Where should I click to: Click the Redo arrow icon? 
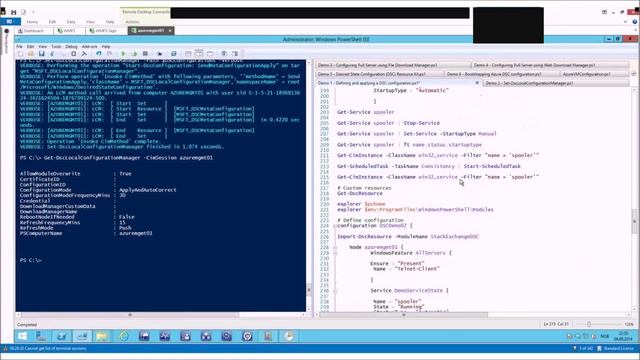[x=109, y=54]
